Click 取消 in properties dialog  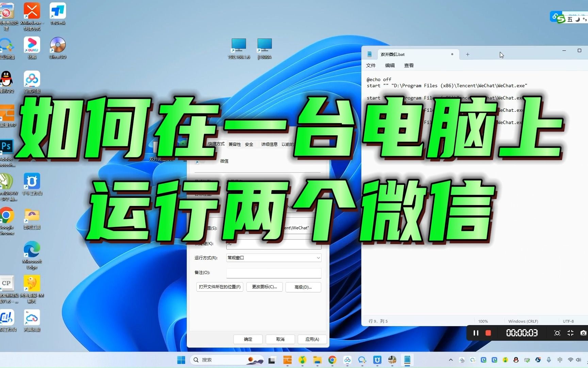point(280,339)
